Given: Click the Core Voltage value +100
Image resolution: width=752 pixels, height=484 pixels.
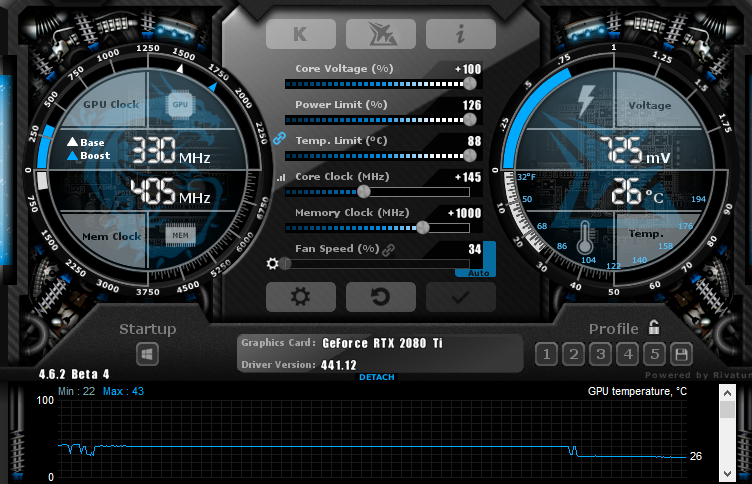Looking at the screenshot, I should pyautogui.click(x=468, y=69).
